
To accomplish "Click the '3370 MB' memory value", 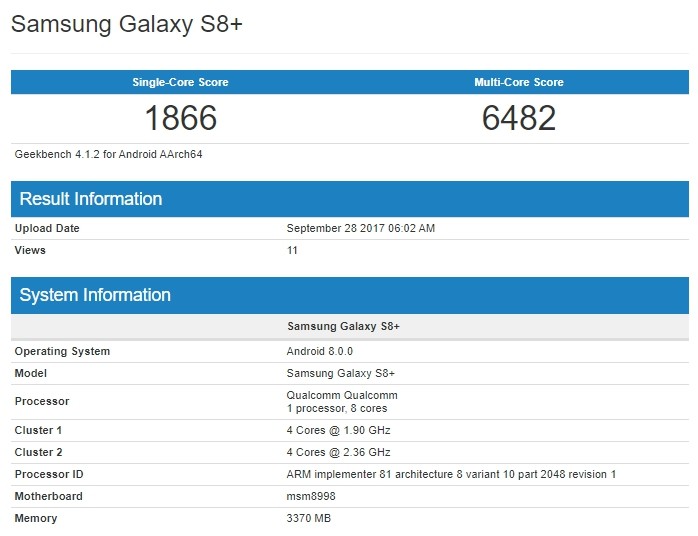I will tap(309, 518).
